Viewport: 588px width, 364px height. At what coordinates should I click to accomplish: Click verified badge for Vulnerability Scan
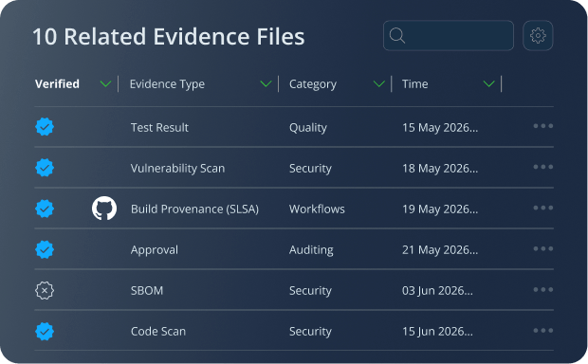[x=45, y=168]
